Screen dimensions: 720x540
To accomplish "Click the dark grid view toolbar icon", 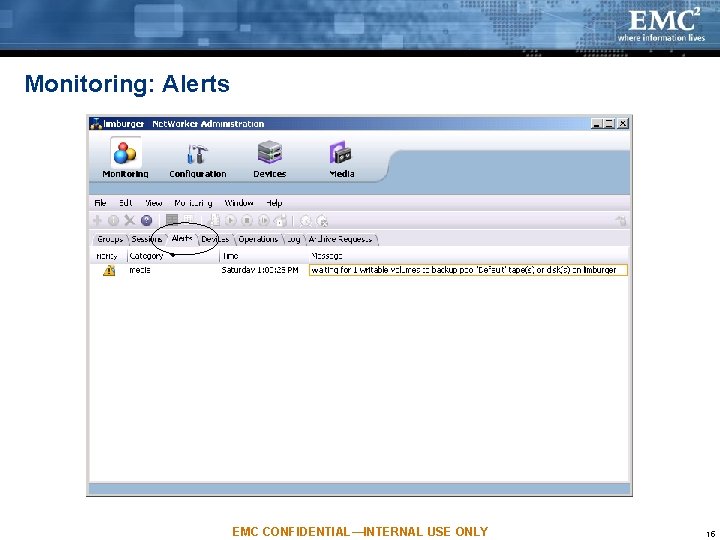I will point(172,220).
